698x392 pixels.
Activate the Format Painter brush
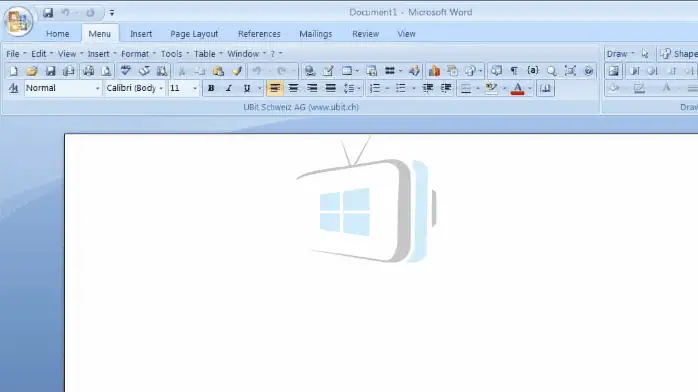237,71
